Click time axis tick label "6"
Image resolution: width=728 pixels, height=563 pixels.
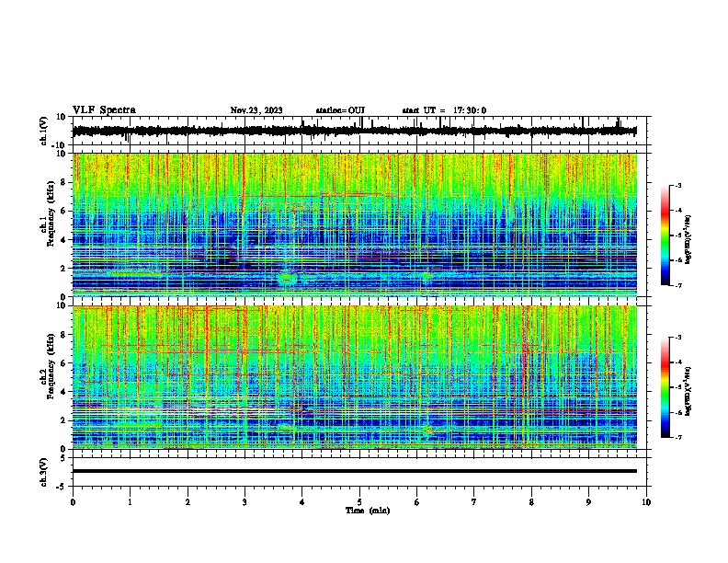[x=416, y=502]
